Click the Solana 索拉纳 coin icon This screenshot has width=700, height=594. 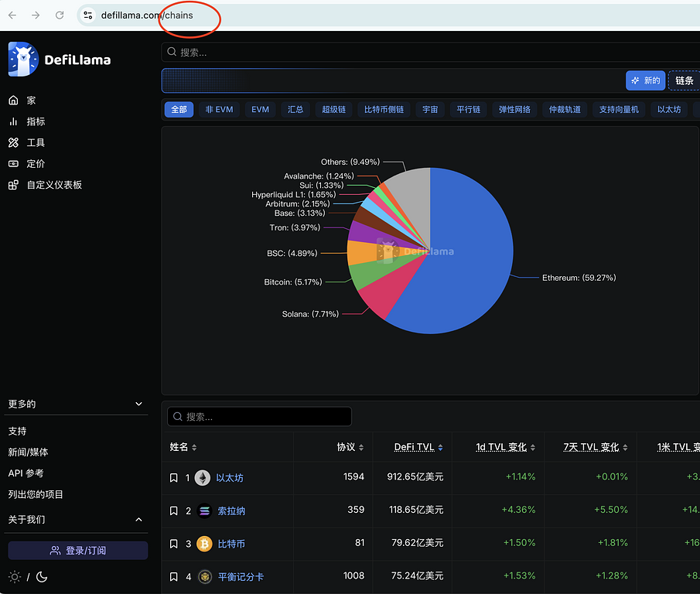click(204, 510)
